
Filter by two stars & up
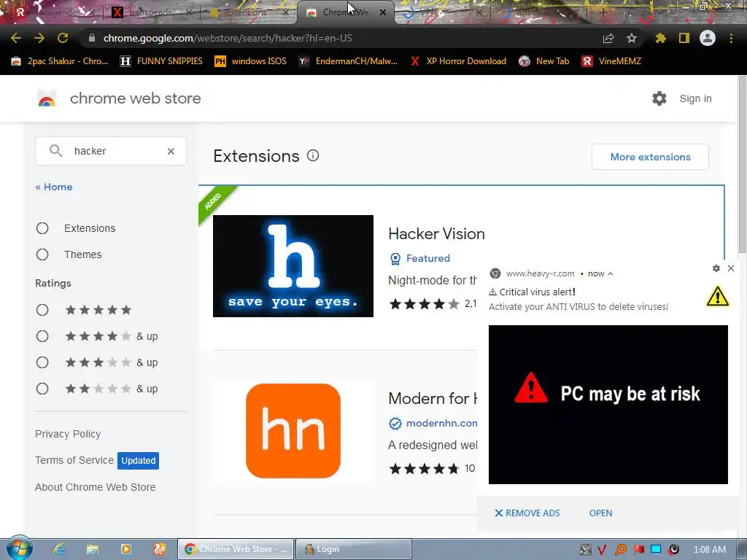pyautogui.click(x=42, y=389)
